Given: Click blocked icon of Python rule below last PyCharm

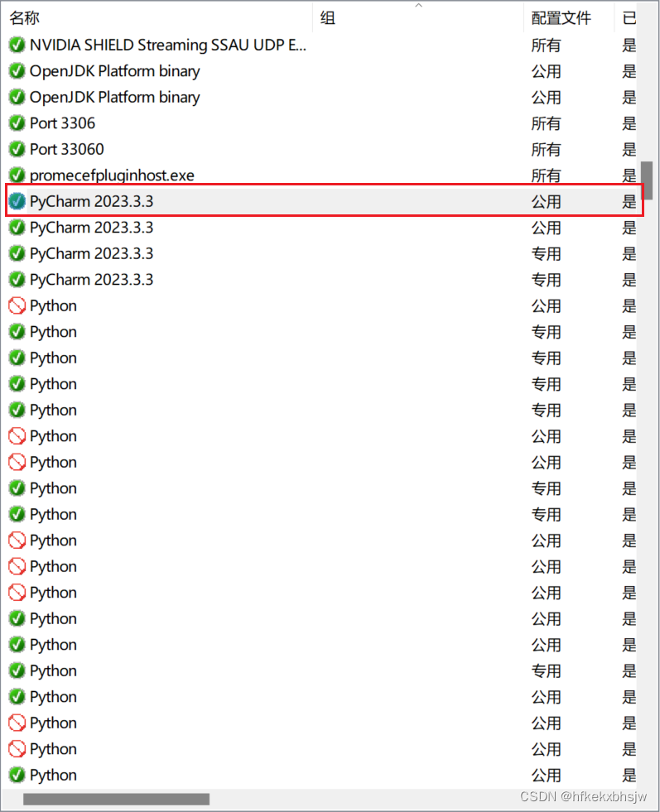Looking at the screenshot, I should [17, 305].
